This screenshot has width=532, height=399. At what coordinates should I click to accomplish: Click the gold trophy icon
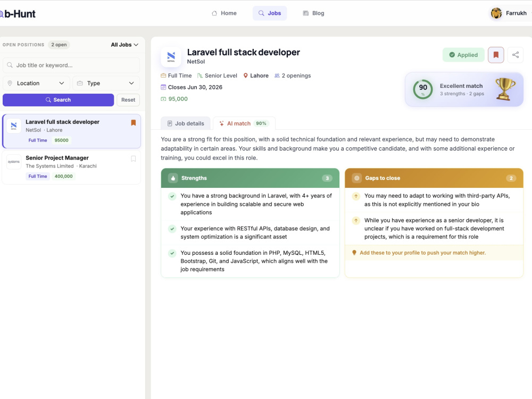point(505,89)
